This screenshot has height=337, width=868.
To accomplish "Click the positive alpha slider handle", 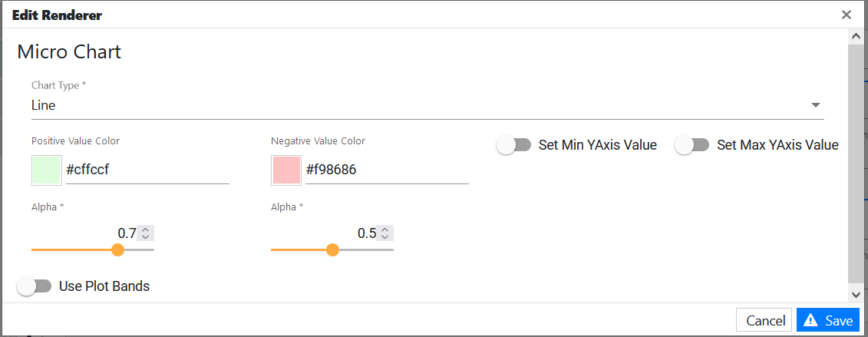I will pos(117,249).
